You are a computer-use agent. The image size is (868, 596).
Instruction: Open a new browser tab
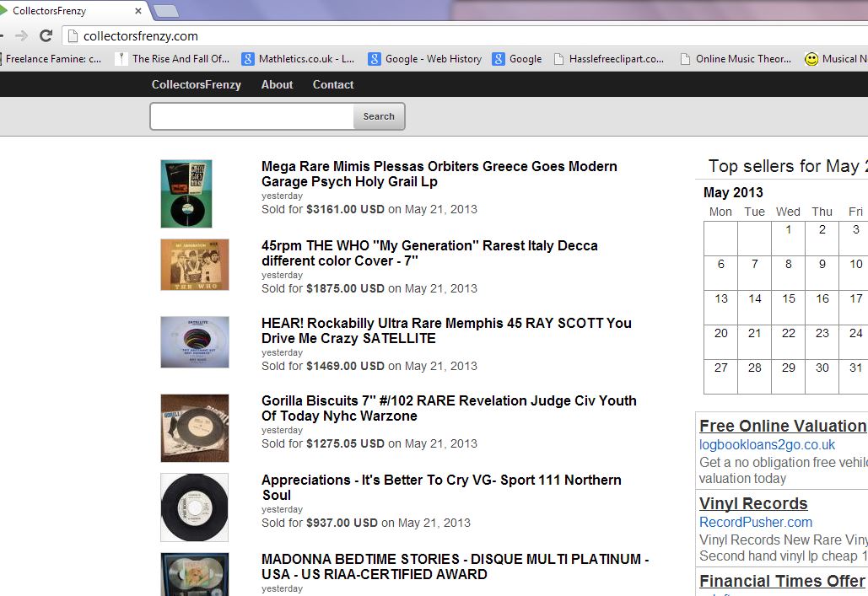[165, 10]
